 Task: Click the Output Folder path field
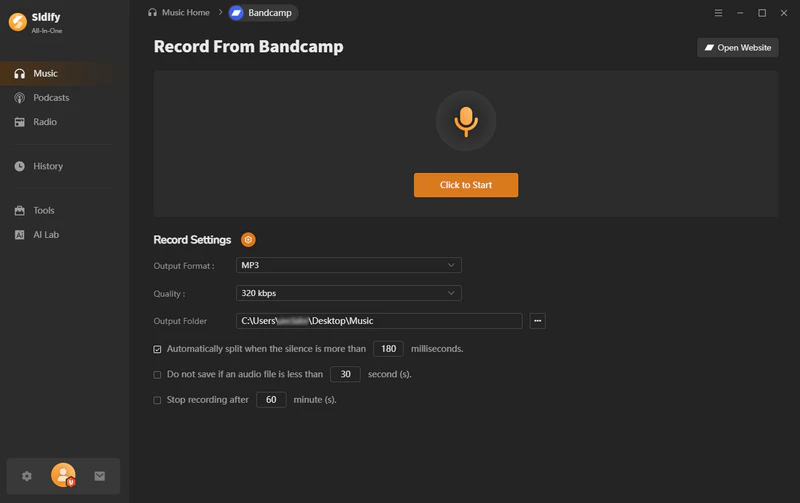pos(379,321)
